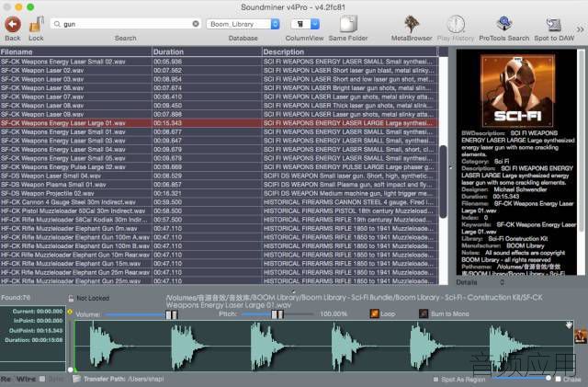Clear the 'gun' search text
Image resolution: width=588 pixels, height=387 pixels.
tap(196, 24)
